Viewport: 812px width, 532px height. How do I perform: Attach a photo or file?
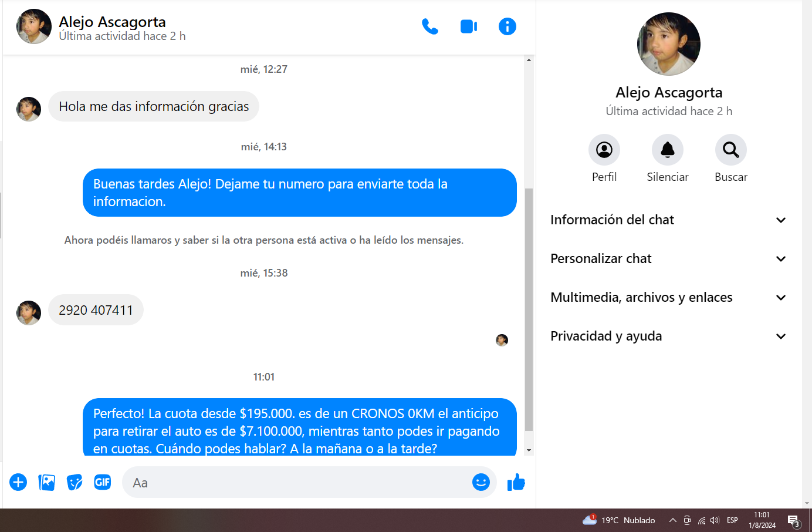pos(46,482)
